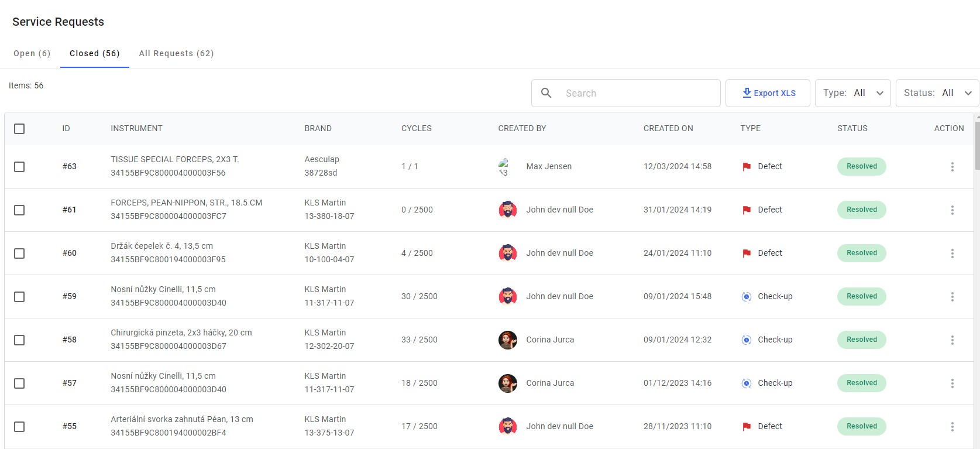The image size is (980, 449).
Task: Open action menu for request #63
Action: click(x=952, y=167)
